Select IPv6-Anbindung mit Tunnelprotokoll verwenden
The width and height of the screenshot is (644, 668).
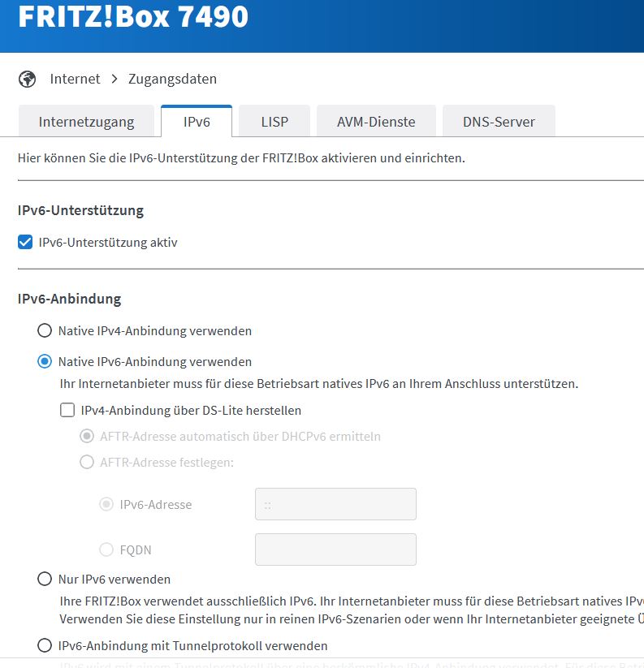click(x=45, y=646)
